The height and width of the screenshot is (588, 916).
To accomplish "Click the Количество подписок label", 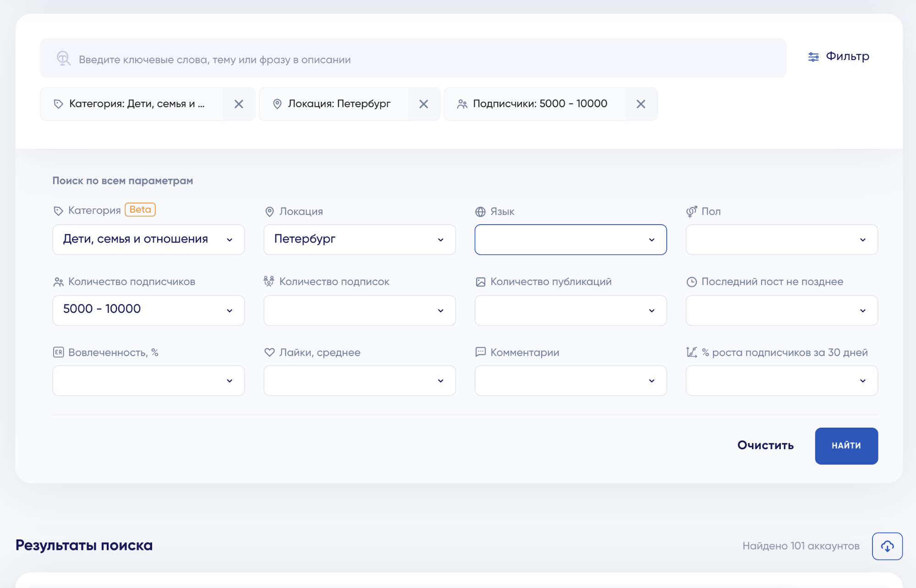I will (x=335, y=281).
